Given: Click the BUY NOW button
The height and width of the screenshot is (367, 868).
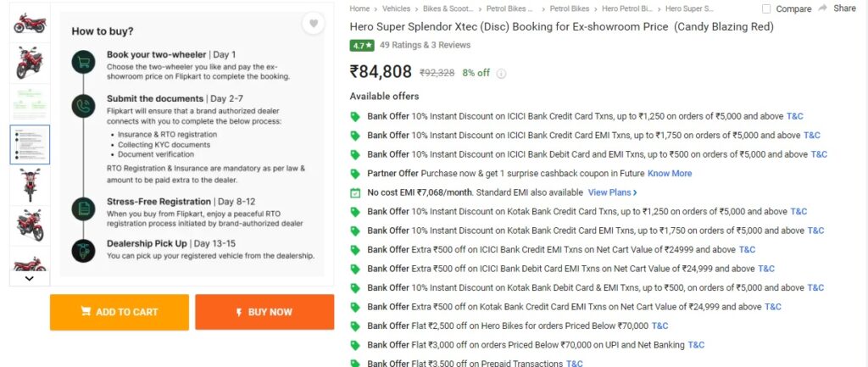Looking at the screenshot, I should (x=264, y=312).
